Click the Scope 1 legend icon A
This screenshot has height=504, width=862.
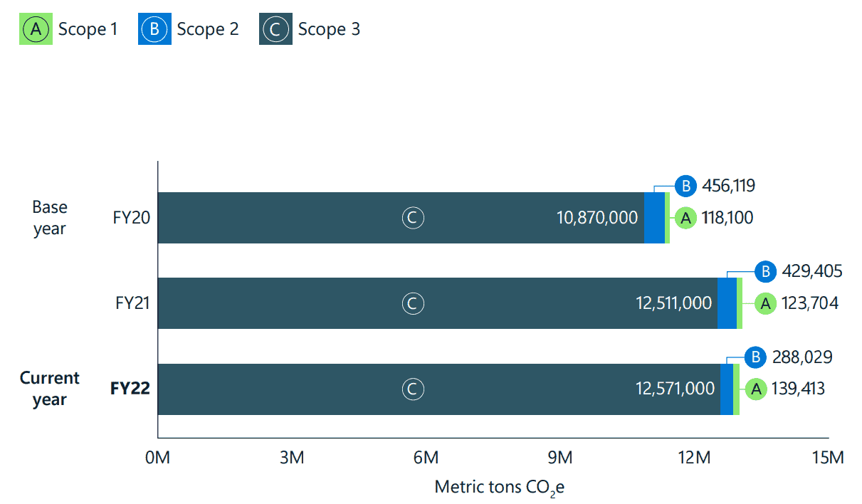click(36, 28)
